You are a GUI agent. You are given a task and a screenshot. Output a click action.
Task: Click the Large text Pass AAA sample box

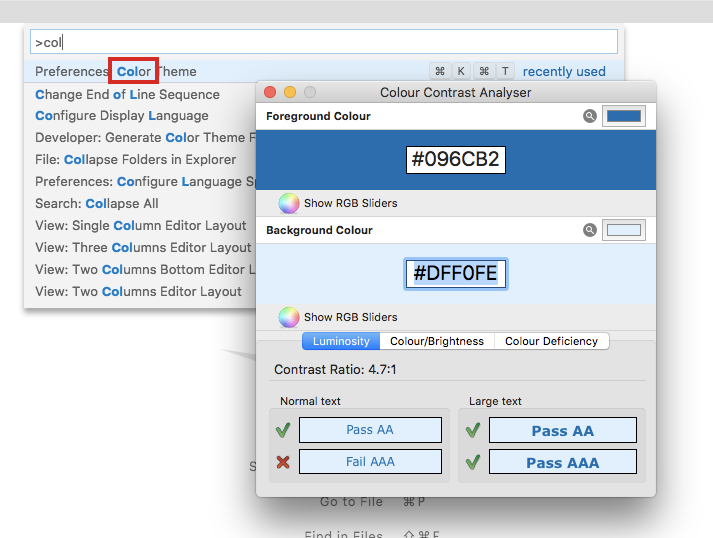[x=562, y=462]
